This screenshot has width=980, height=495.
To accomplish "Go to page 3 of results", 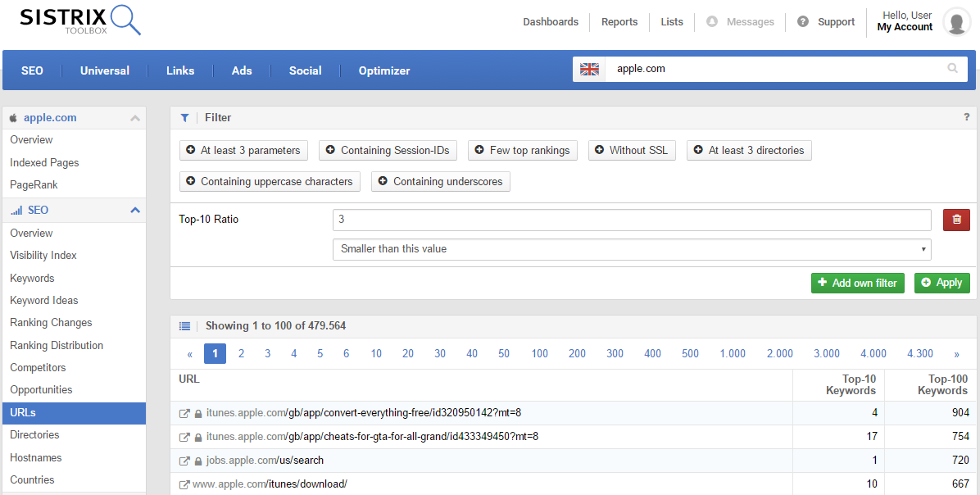I will point(267,354).
